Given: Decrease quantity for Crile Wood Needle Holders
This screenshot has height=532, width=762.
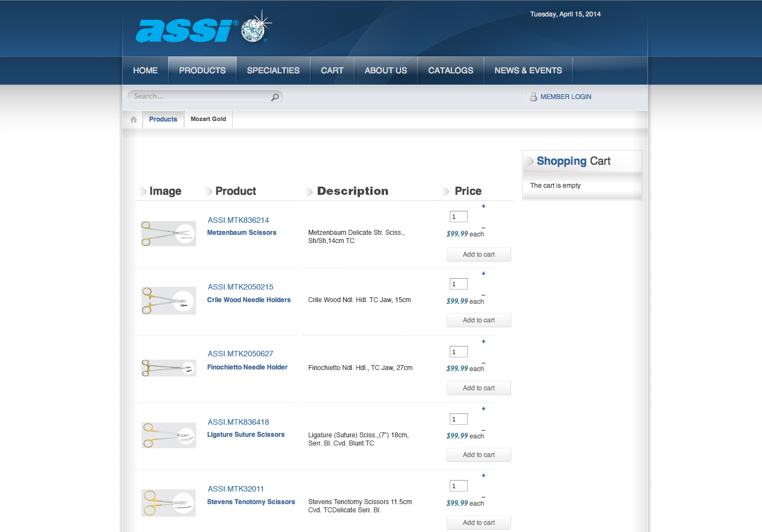Looking at the screenshot, I should pyautogui.click(x=483, y=295).
